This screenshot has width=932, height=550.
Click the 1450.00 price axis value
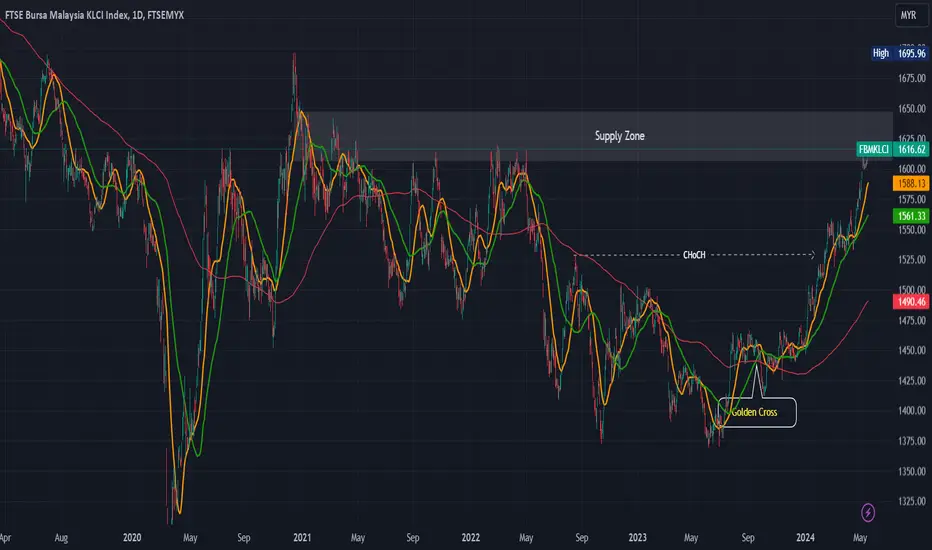912,350
